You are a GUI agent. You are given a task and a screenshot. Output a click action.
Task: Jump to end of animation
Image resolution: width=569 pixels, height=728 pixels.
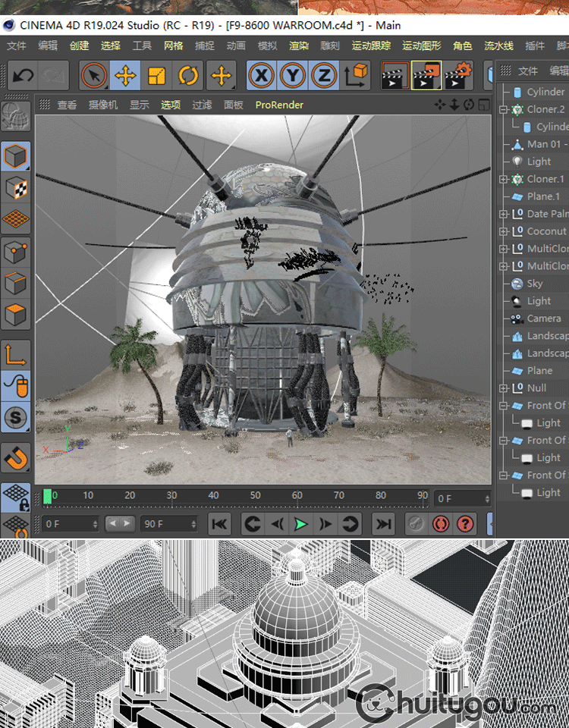pos(384,524)
